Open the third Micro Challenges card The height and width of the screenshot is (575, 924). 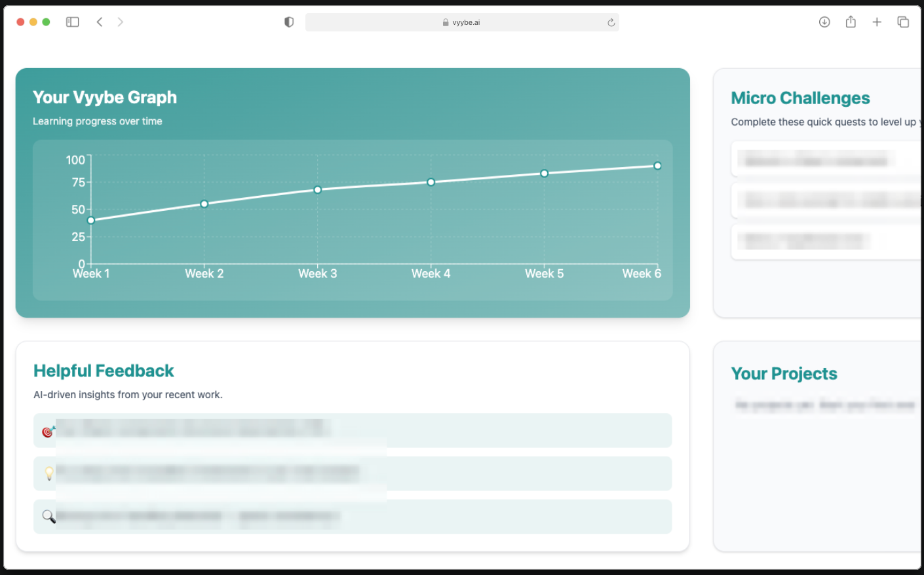826,242
